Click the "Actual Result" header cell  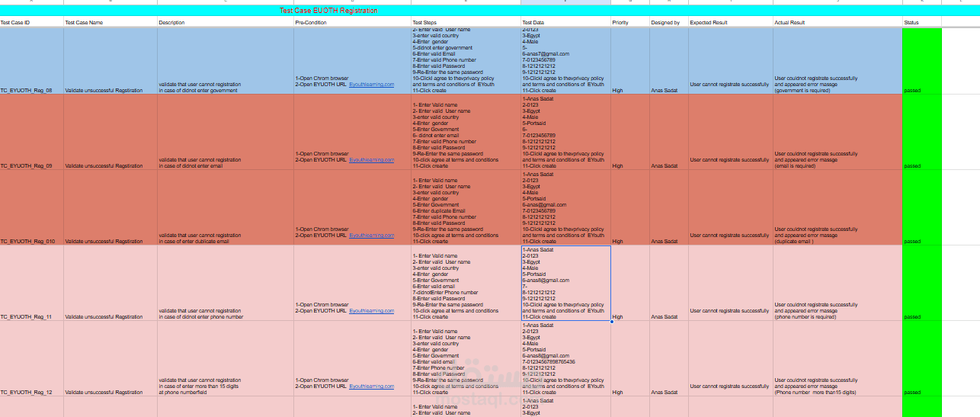tap(837, 23)
